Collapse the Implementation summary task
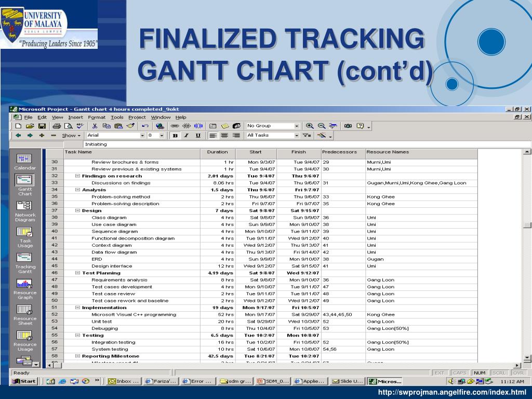 click(x=77, y=308)
